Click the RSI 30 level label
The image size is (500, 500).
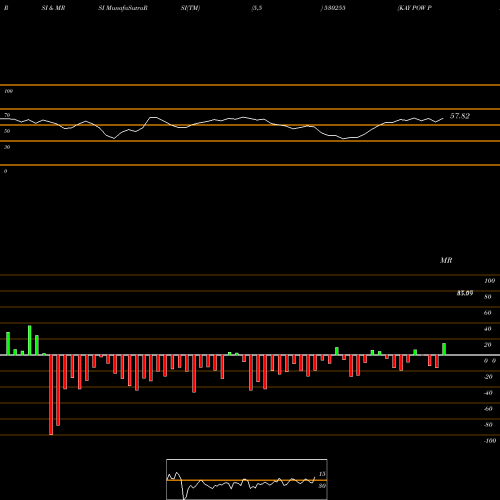(7, 147)
